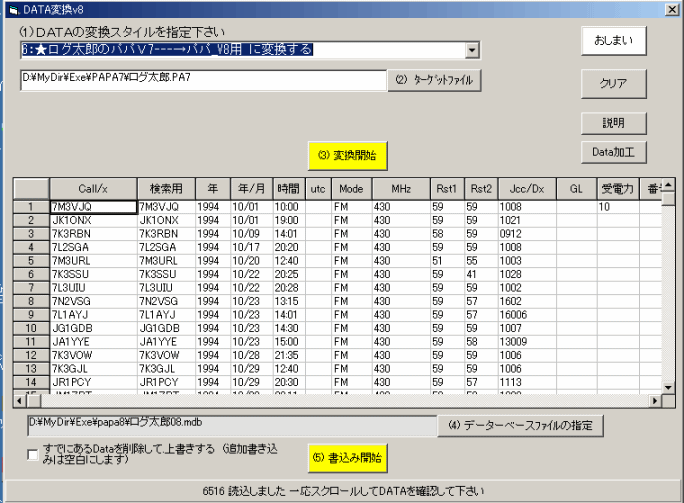This screenshot has width=684, height=503.
Task: Select the Rst2 cell showing 41
Action: point(481,274)
